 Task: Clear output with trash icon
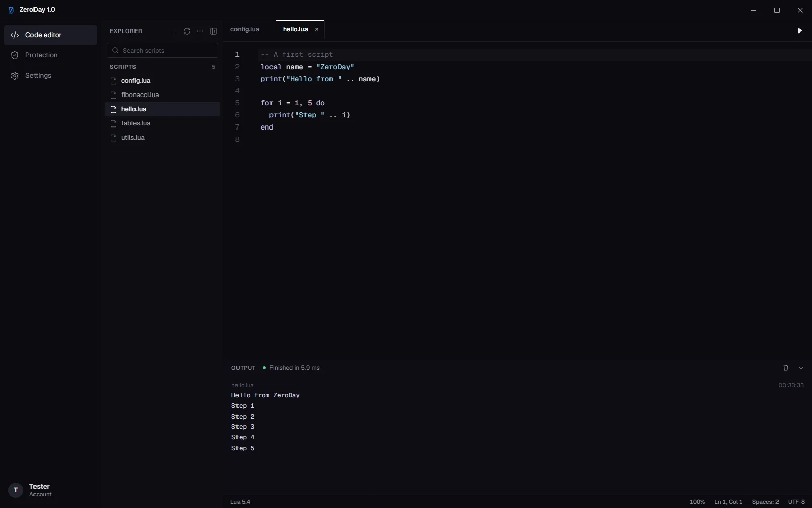786,368
